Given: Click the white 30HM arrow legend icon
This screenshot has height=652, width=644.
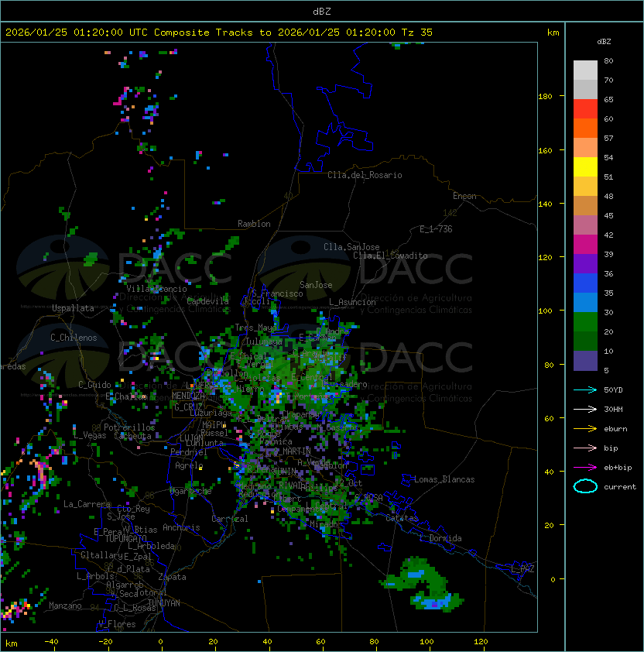Looking at the screenshot, I should click(x=585, y=409).
